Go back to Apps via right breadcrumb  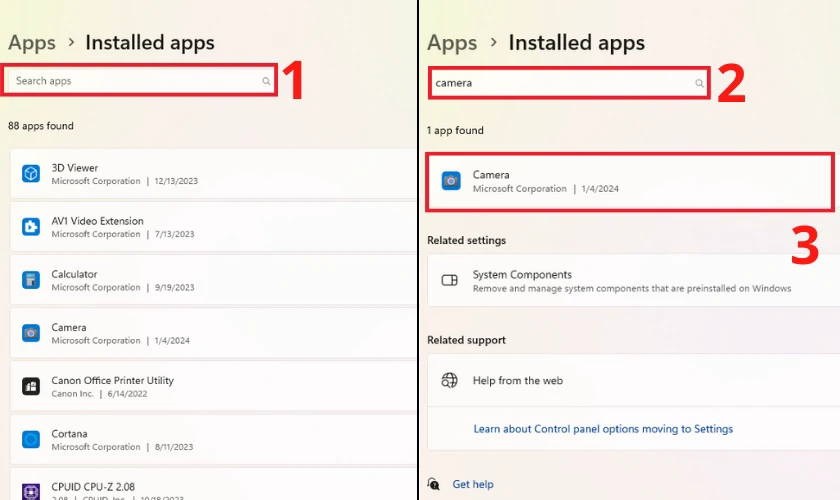click(452, 43)
